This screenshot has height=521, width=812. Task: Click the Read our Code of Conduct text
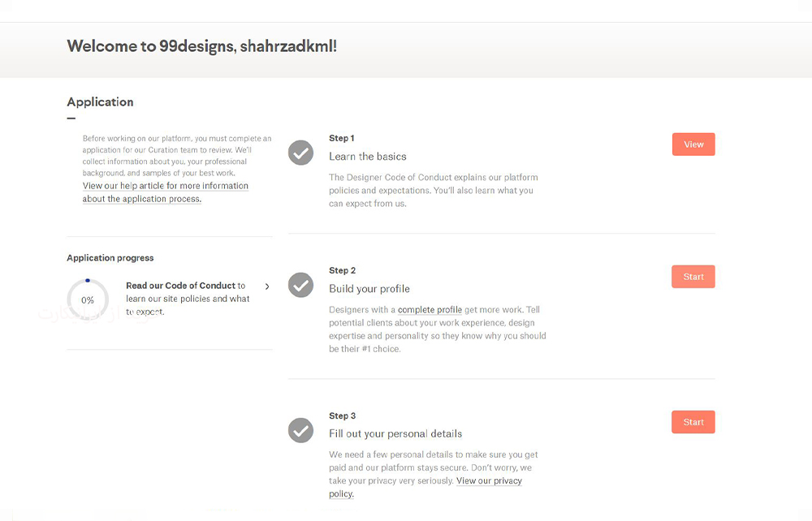181,286
